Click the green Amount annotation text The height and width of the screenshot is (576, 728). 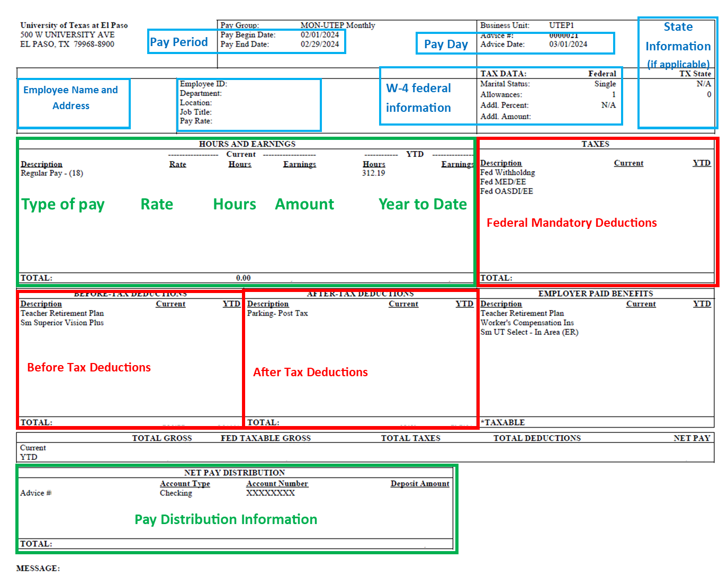(x=304, y=205)
